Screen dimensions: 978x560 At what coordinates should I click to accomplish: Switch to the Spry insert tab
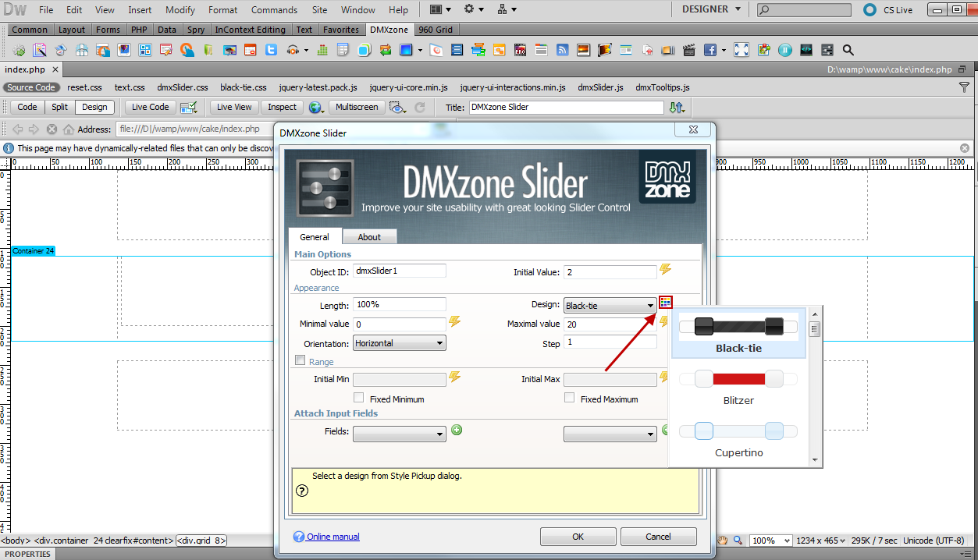pyautogui.click(x=196, y=30)
